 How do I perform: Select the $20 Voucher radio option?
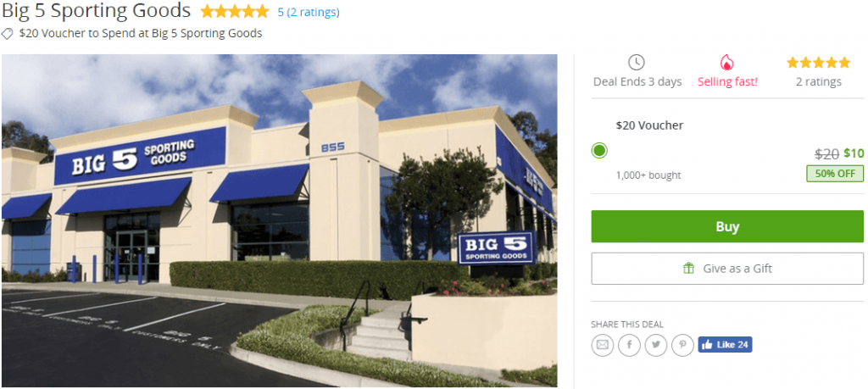[x=599, y=151]
